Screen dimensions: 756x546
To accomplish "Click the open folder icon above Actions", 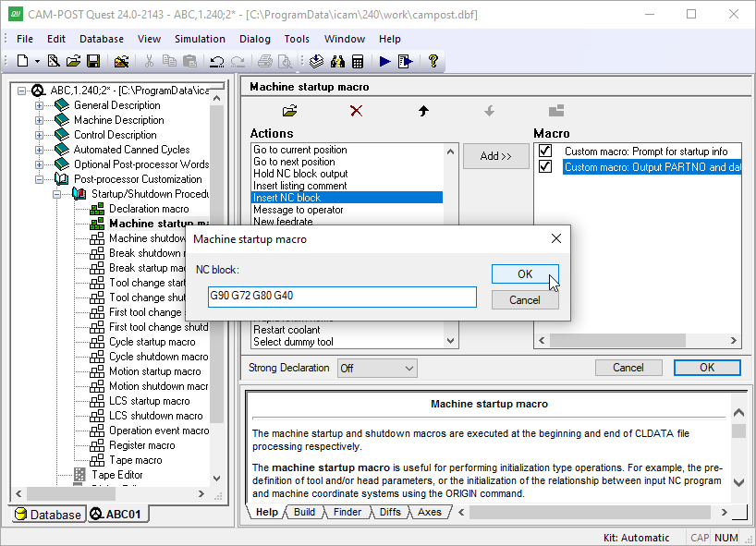I will click(x=290, y=111).
